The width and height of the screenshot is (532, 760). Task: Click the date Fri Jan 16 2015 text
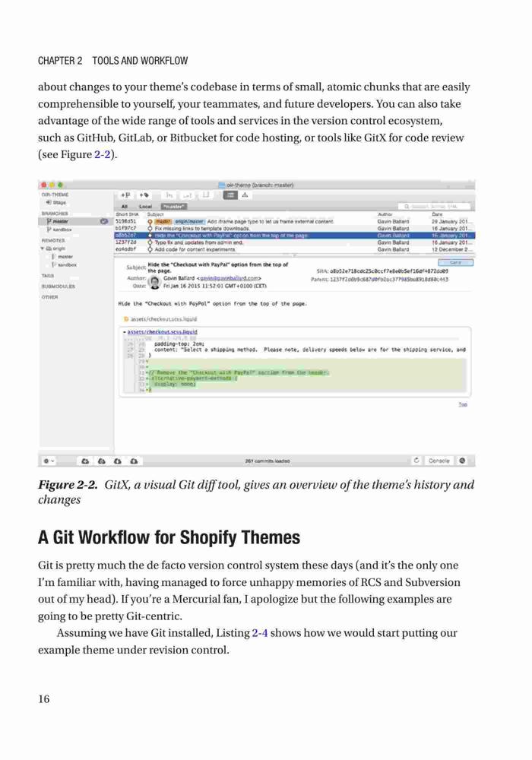point(214,286)
